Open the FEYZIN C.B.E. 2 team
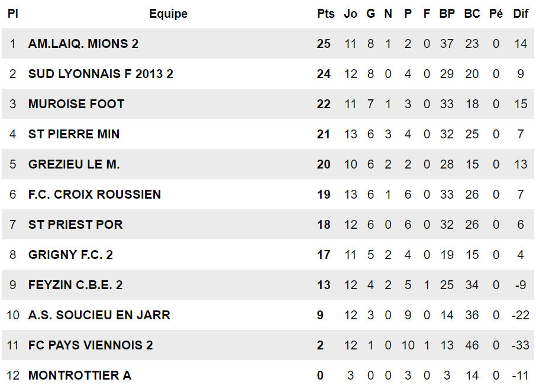 tap(76, 285)
